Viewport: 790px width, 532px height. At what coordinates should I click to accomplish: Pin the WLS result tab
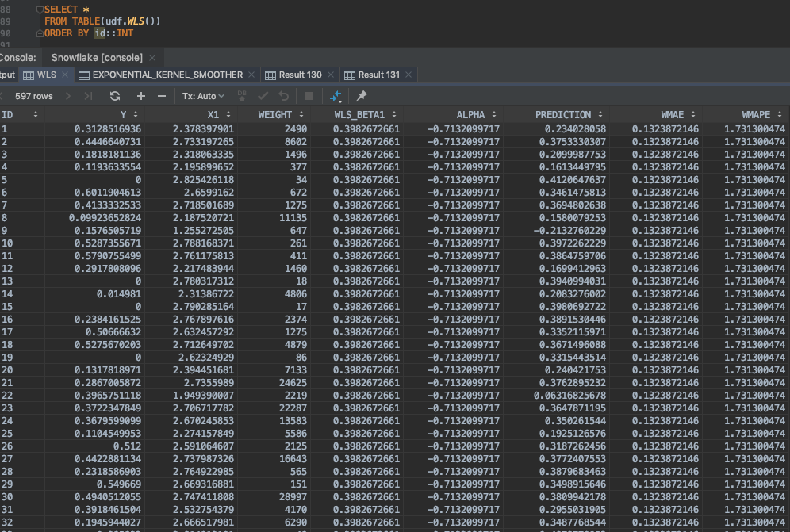362,96
